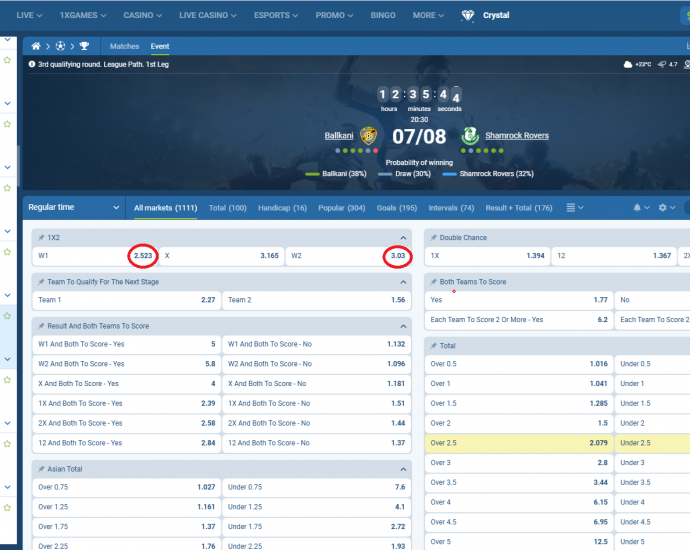The height and width of the screenshot is (550, 690).
Task: Open the Crystal link
Action: point(496,15)
